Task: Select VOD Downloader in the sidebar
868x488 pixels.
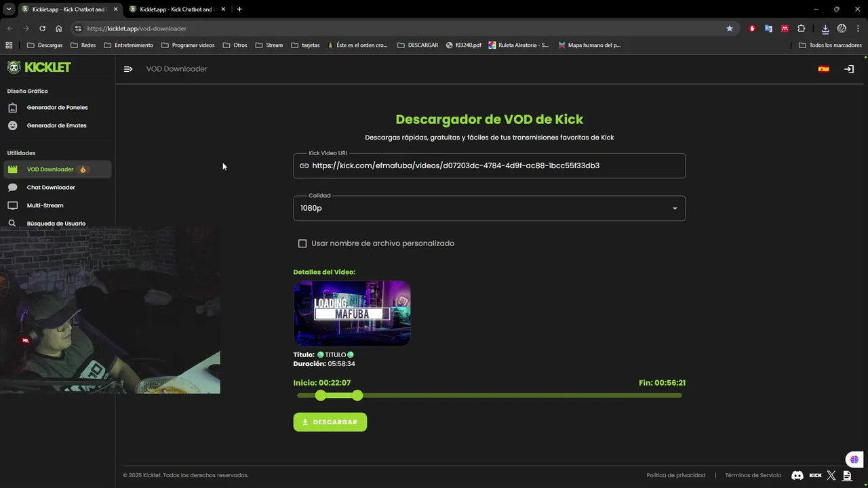Action: pos(58,169)
